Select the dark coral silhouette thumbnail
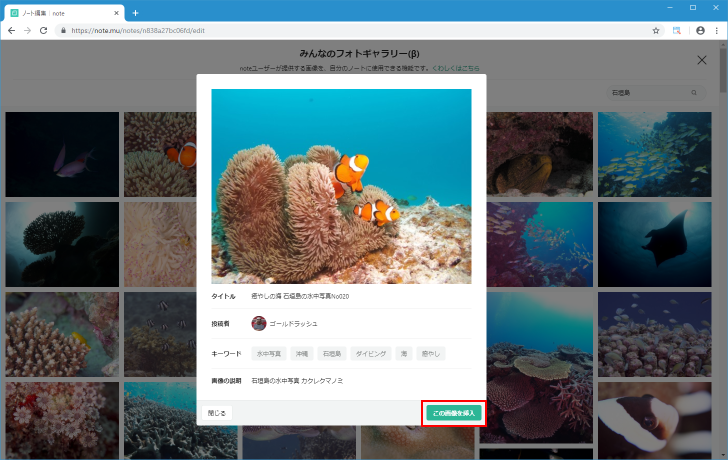728x460 pixels. click(x=62, y=244)
